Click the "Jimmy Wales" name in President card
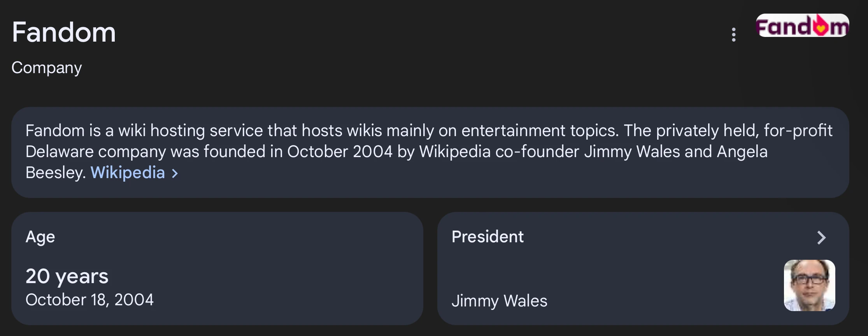The height and width of the screenshot is (336, 868). pyautogui.click(x=499, y=301)
